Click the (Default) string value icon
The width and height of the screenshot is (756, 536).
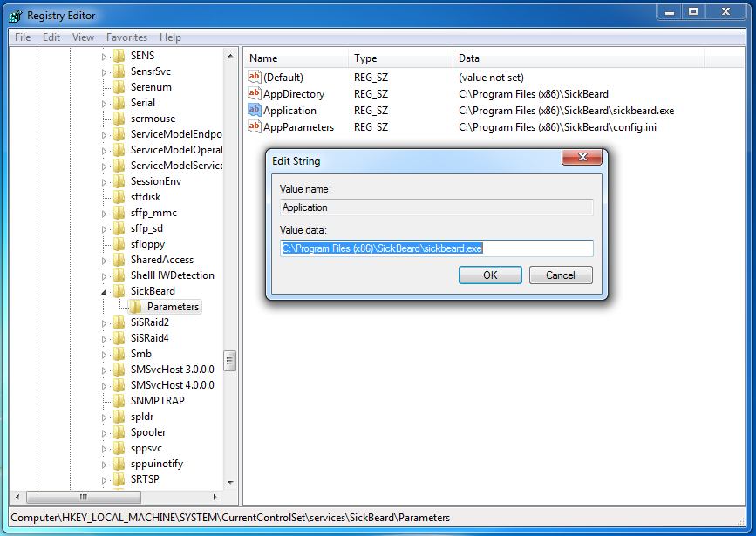(x=254, y=77)
